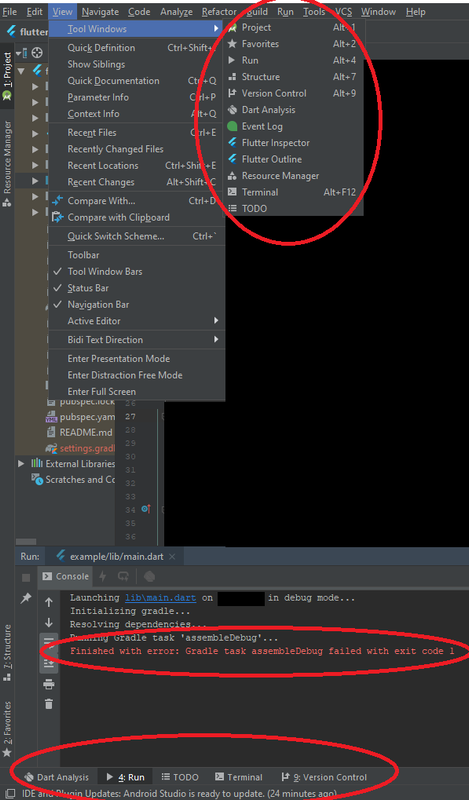Viewport: 469px width, 800px height.
Task: Click the gutter marker at line 34
Action: (145, 509)
